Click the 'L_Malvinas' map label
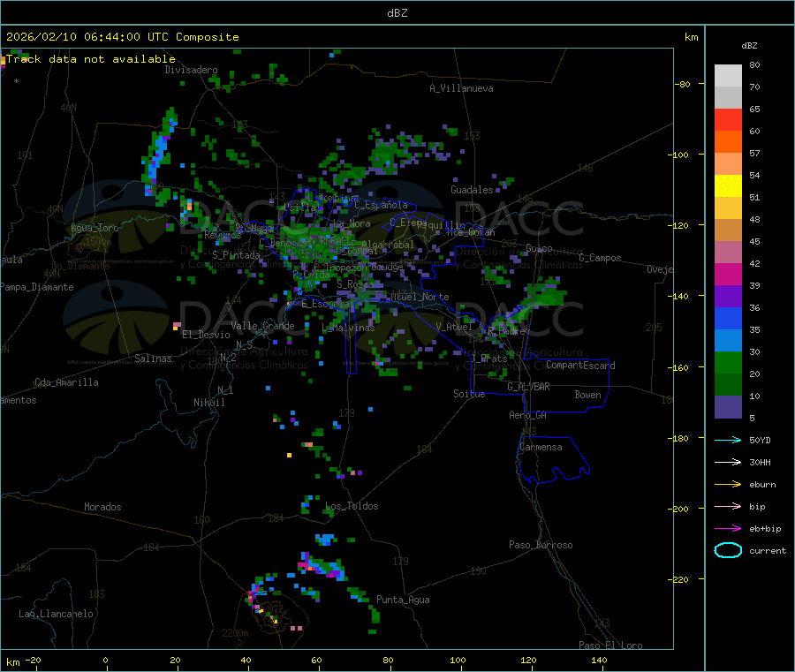This screenshot has height=672, width=795. [348, 328]
